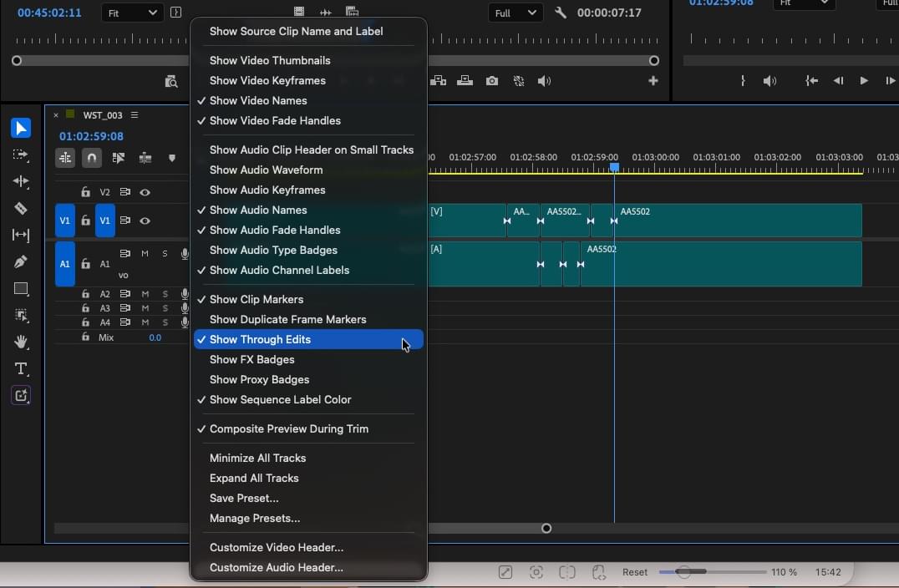Click Reset zoom button
The height and width of the screenshot is (588, 899).
pyautogui.click(x=635, y=572)
